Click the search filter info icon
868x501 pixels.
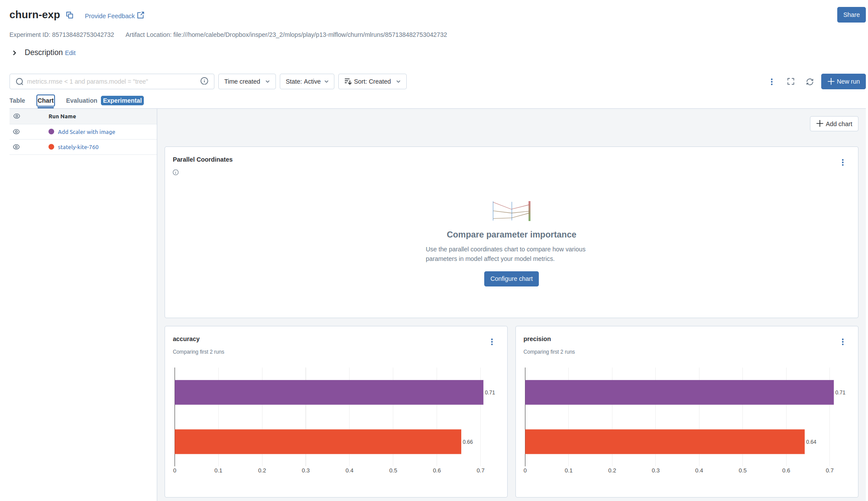[x=204, y=81]
